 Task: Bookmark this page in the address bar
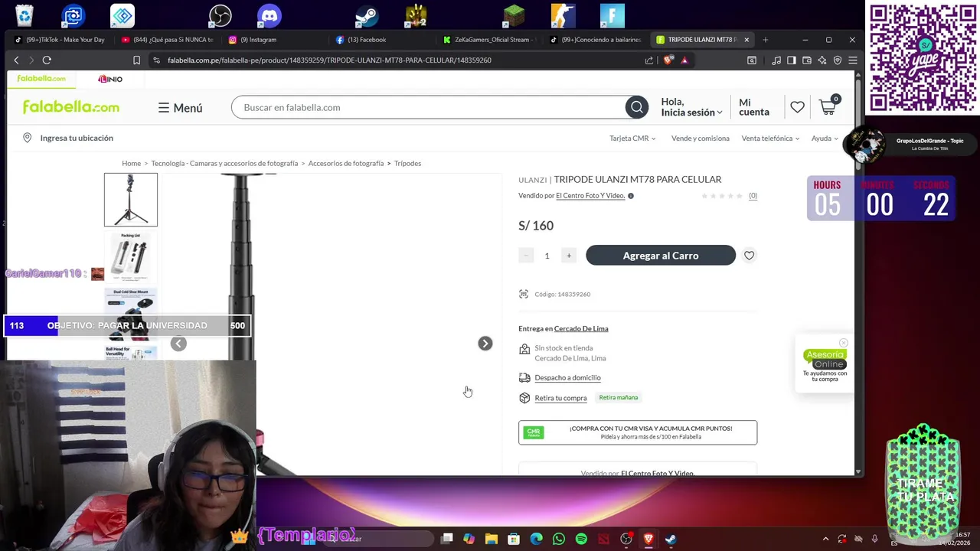coord(136,60)
